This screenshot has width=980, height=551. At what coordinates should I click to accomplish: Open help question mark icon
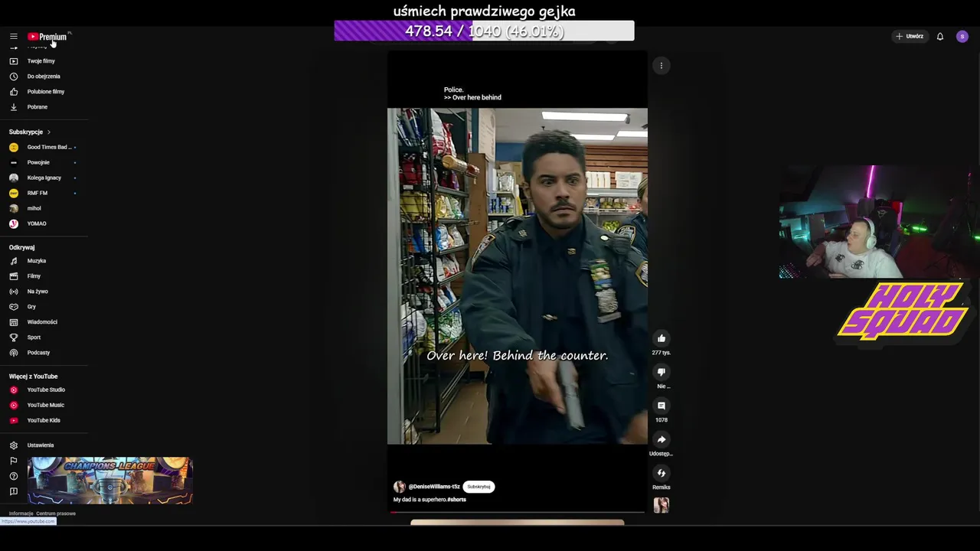tap(13, 476)
